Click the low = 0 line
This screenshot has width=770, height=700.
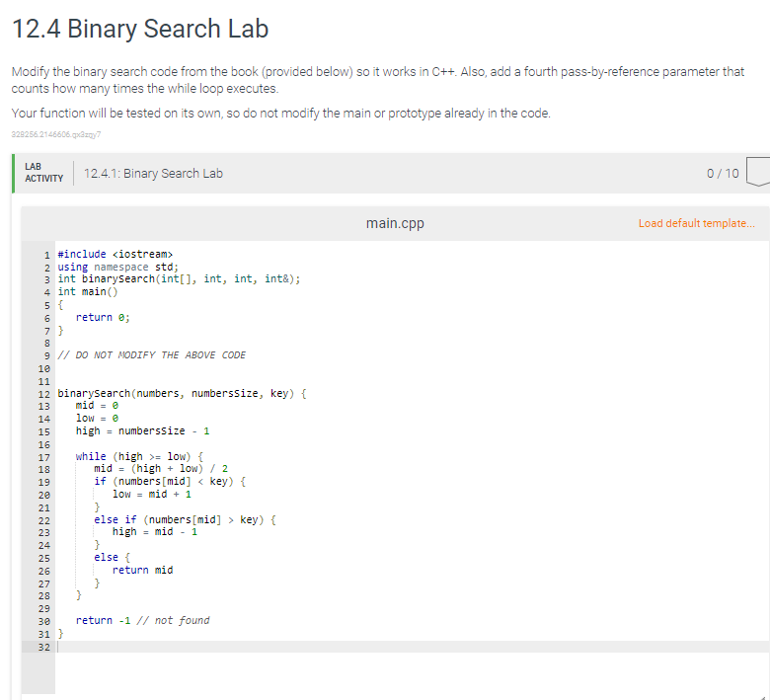click(97, 418)
